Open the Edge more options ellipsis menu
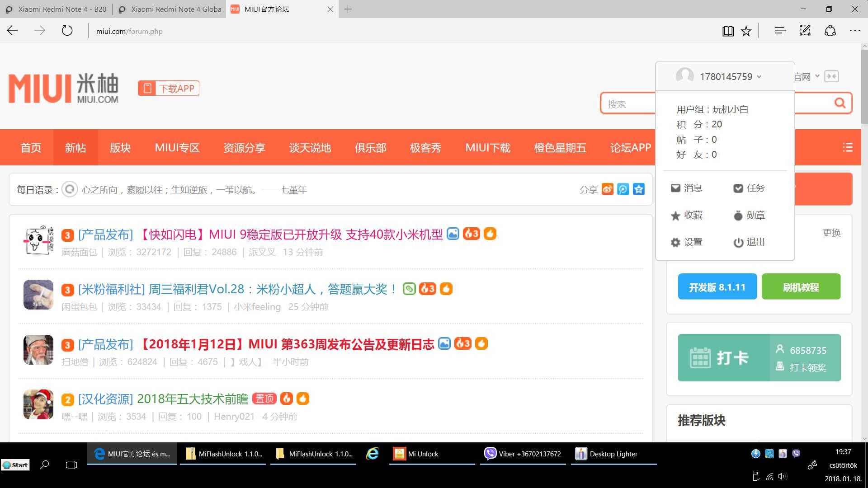This screenshot has width=868, height=488. click(x=855, y=31)
